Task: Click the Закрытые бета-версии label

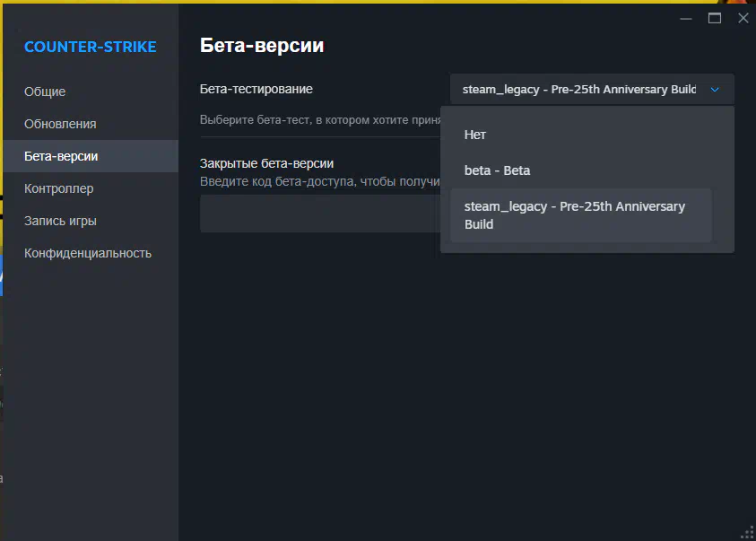Action: point(266,163)
